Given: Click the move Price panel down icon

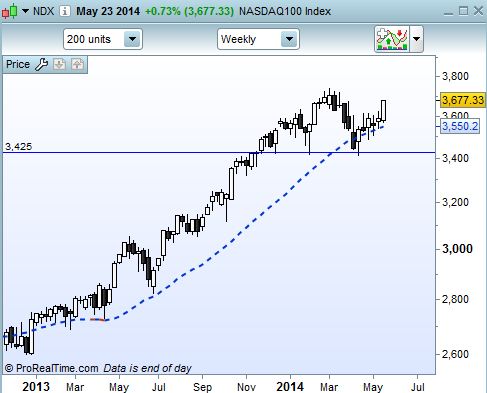Looking at the screenshot, I should tap(59, 64).
